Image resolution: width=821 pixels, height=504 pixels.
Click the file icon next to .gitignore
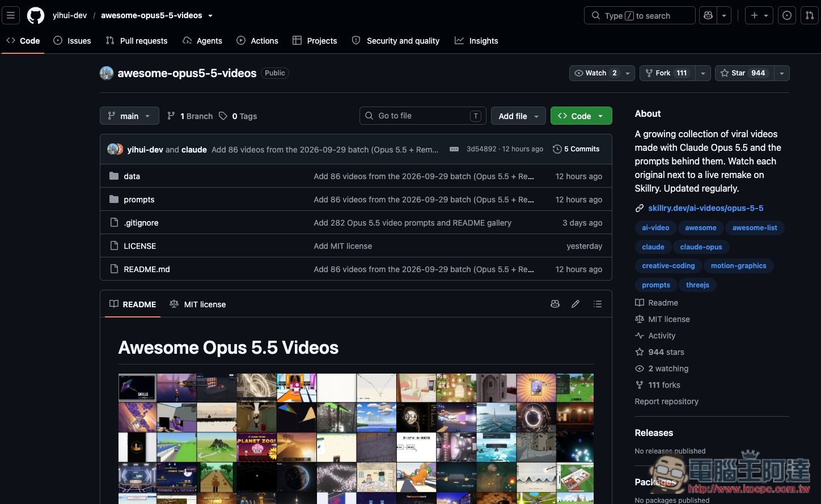tap(114, 223)
